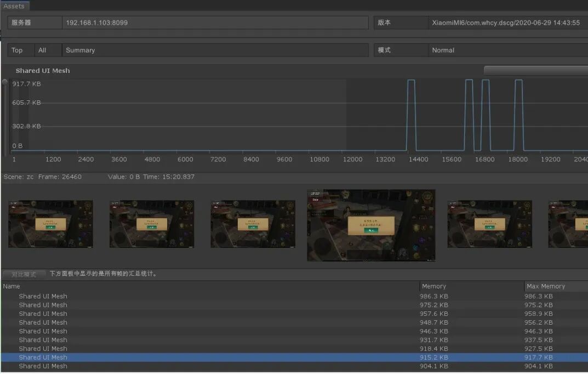The image size is (588, 374).
Task: Click the horizontal scrollbar above the chart
Action: pos(536,70)
